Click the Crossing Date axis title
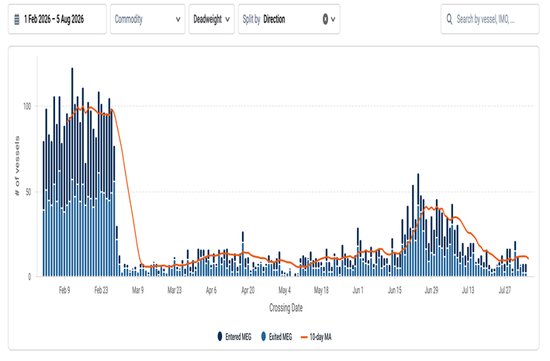550x361 pixels. (286, 308)
